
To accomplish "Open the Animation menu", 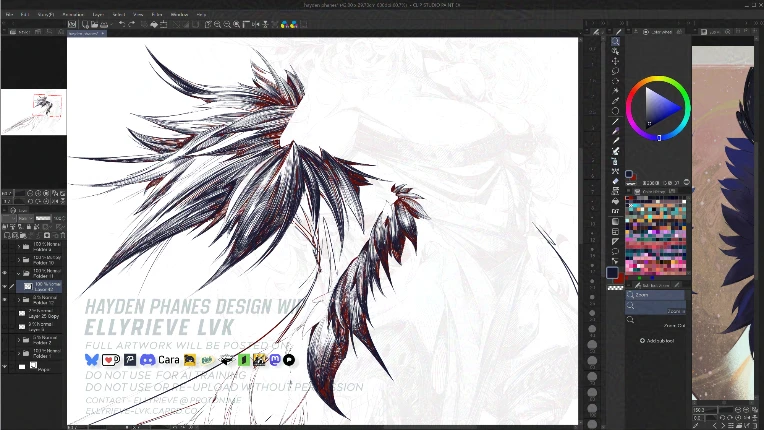I will click(73, 15).
